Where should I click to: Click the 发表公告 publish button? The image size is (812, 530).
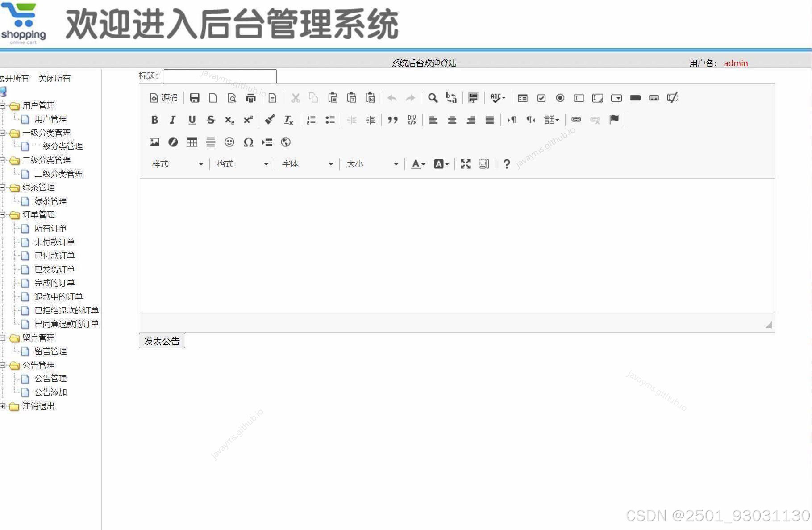(x=162, y=341)
